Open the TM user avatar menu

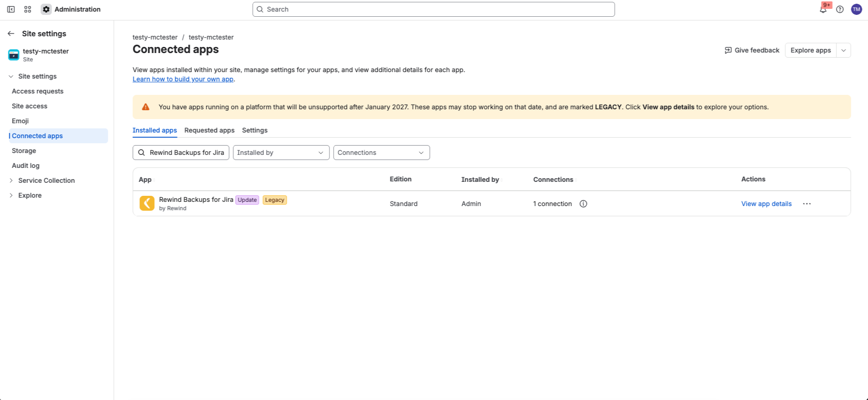(856, 9)
